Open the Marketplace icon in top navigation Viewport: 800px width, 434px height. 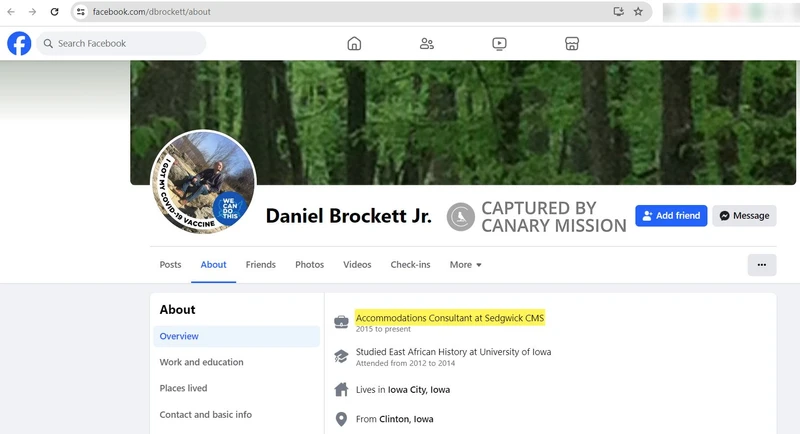[572, 44]
